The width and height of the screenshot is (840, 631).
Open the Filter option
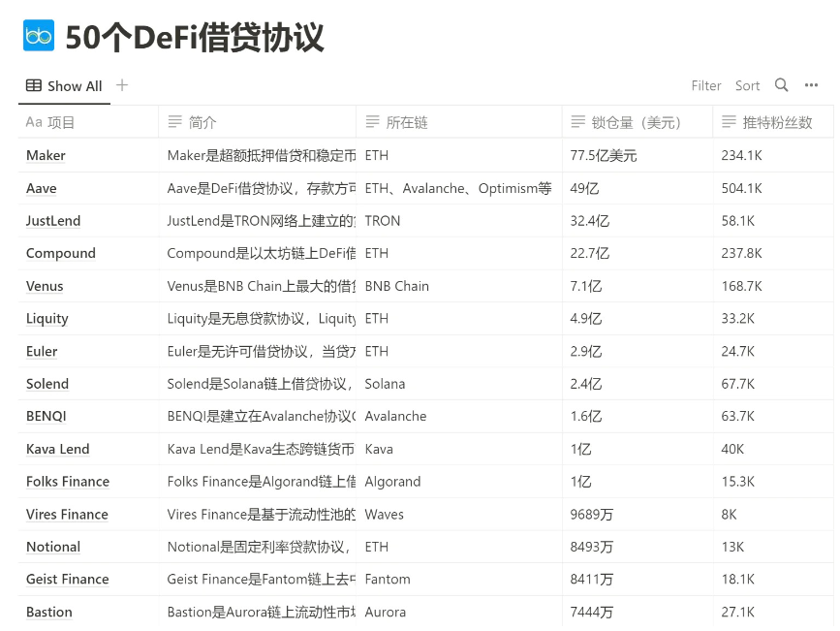(706, 85)
